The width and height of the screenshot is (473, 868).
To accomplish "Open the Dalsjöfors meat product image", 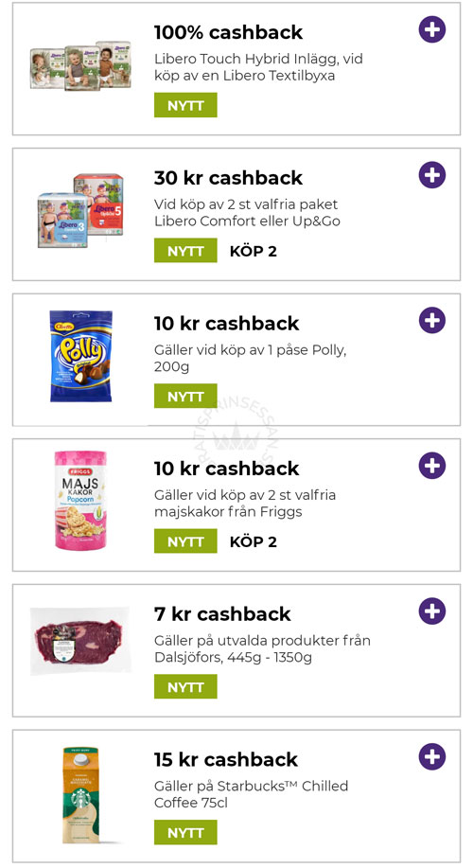I will (x=80, y=641).
